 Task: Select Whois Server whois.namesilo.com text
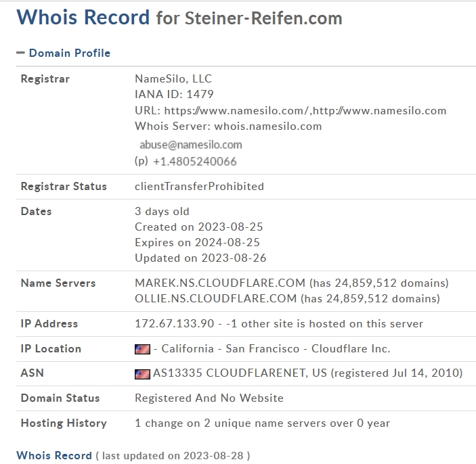click(228, 126)
